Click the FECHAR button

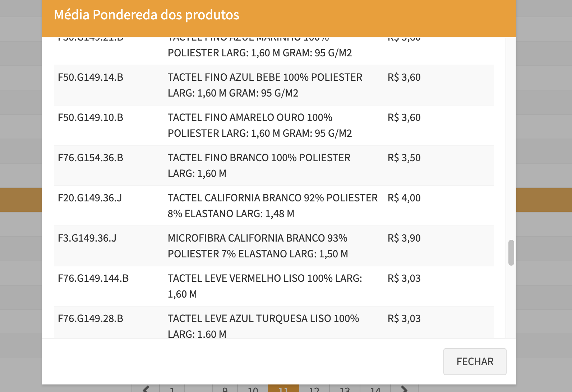[475, 361]
